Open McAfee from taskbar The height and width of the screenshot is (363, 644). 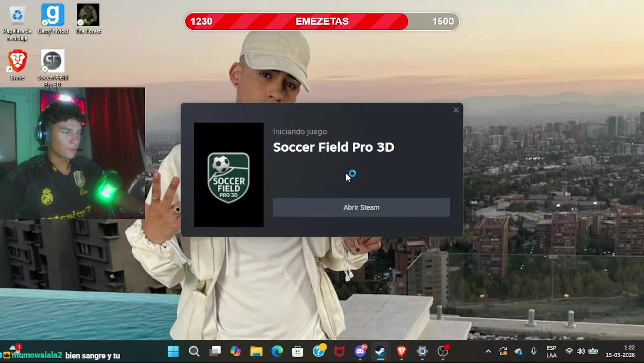pyautogui.click(x=339, y=351)
